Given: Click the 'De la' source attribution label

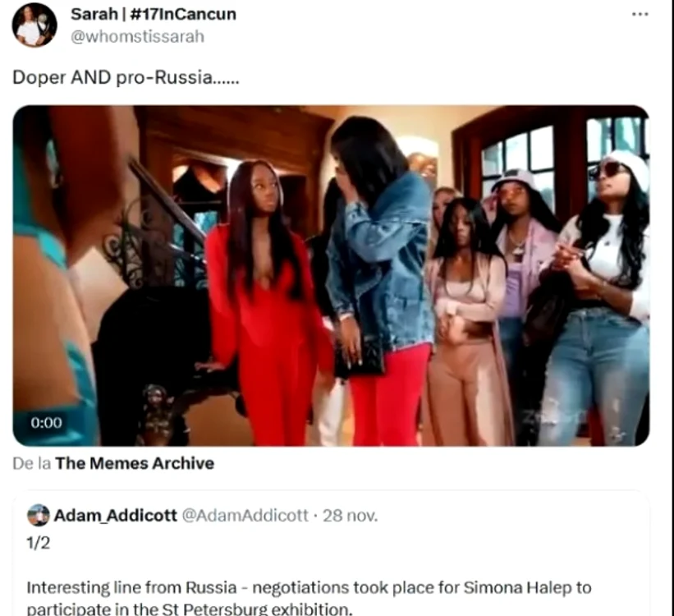Looking at the screenshot, I should click(31, 463).
